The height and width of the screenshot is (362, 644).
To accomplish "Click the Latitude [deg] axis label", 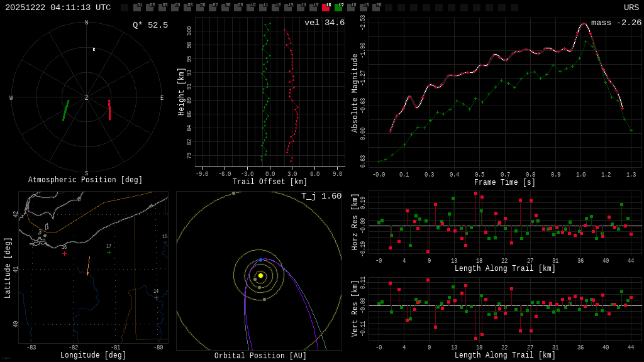I will (8, 268).
